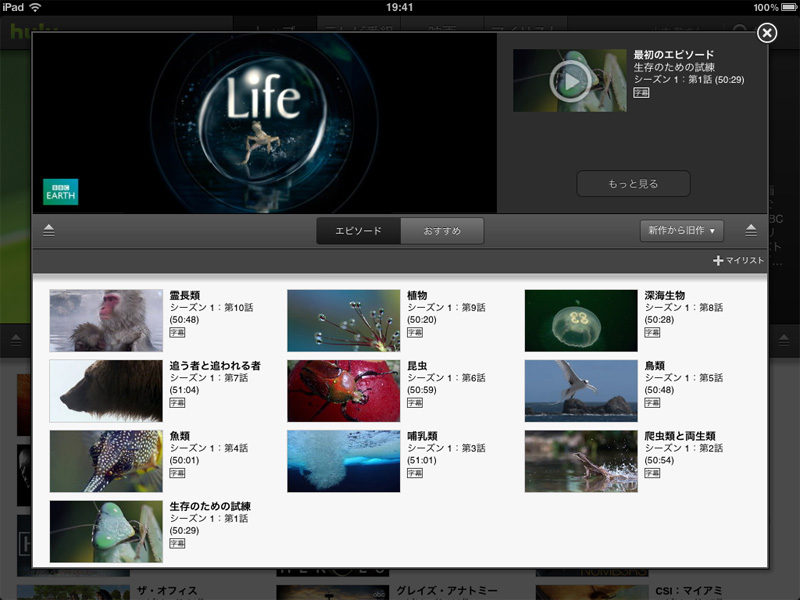Click the background CSI：マイアミ show title
Screen dimensions: 800x600
tap(688, 591)
